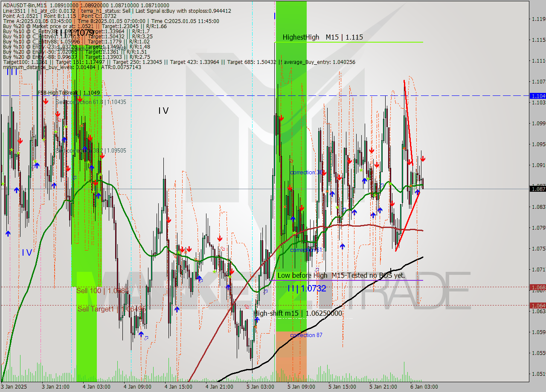
Task: Click the '4 Jan 15:00' time axis label
Action: click(x=178, y=387)
